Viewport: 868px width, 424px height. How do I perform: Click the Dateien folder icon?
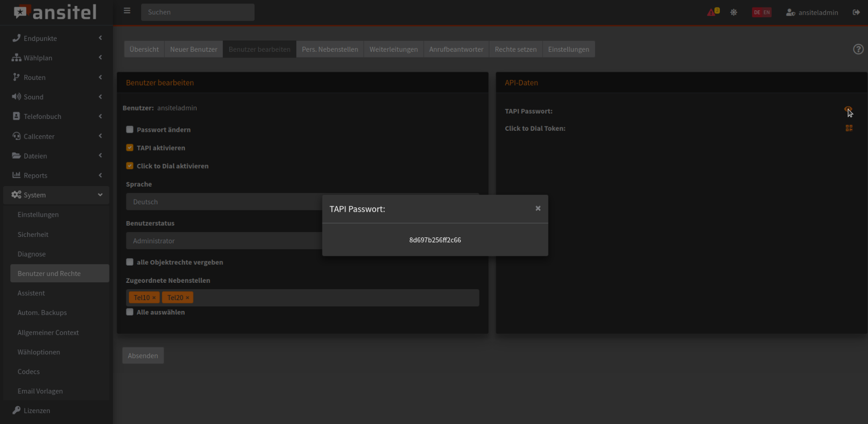[16, 155]
